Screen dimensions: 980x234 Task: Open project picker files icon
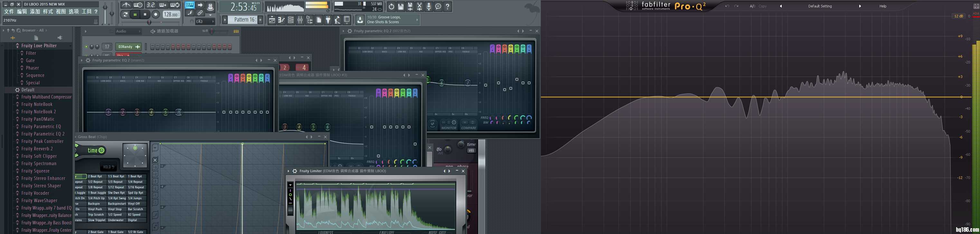[319, 20]
